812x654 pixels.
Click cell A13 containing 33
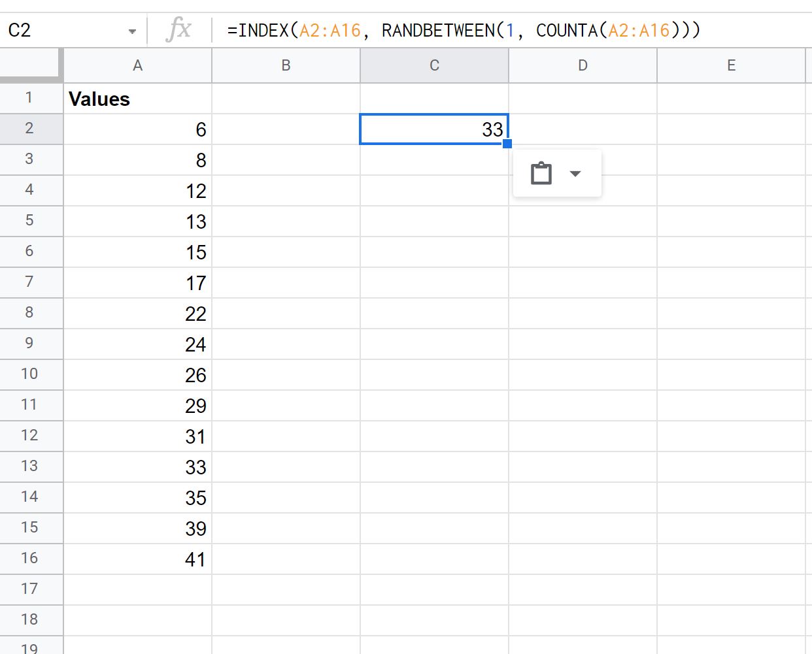tap(137, 467)
